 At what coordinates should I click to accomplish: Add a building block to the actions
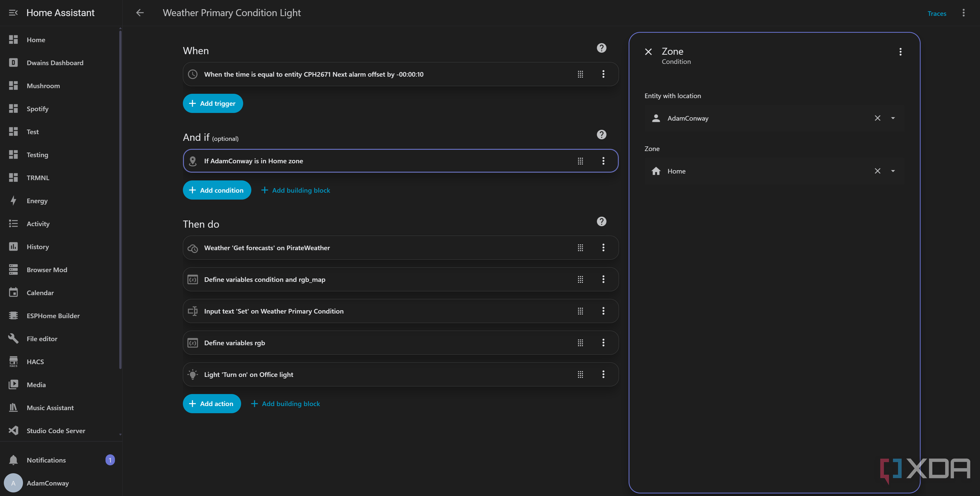pos(285,403)
